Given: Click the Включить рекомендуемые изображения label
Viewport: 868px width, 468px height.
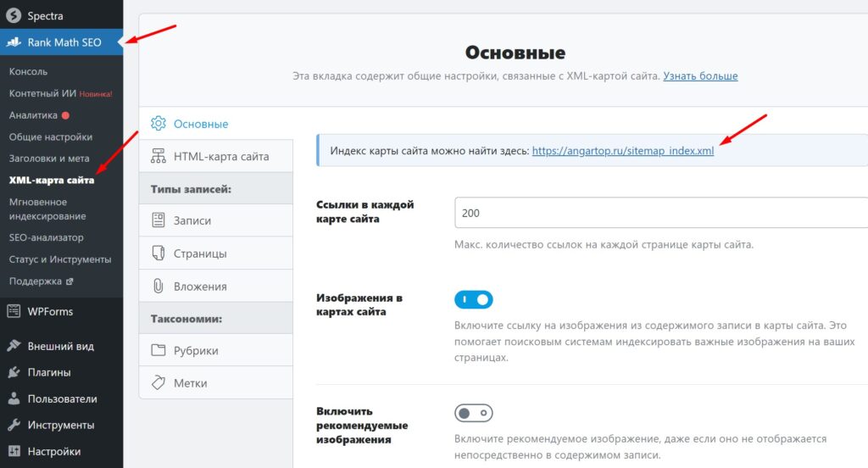Looking at the screenshot, I should click(x=362, y=426).
